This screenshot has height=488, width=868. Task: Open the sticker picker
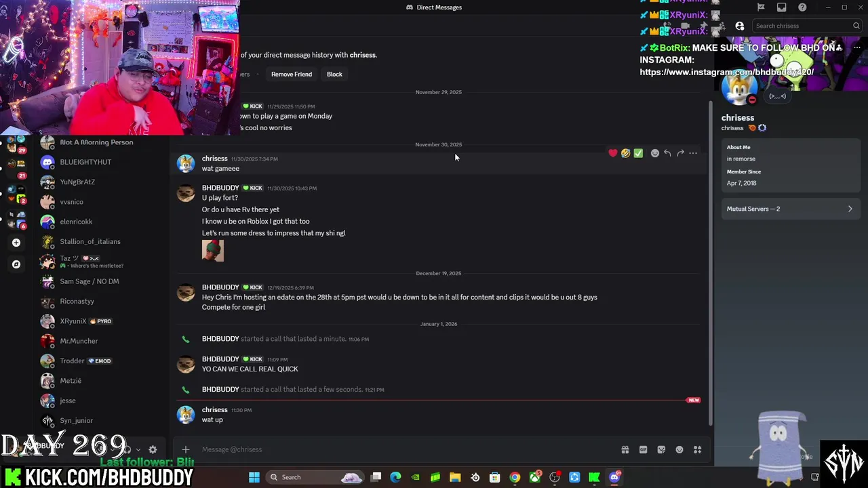pos(661,449)
